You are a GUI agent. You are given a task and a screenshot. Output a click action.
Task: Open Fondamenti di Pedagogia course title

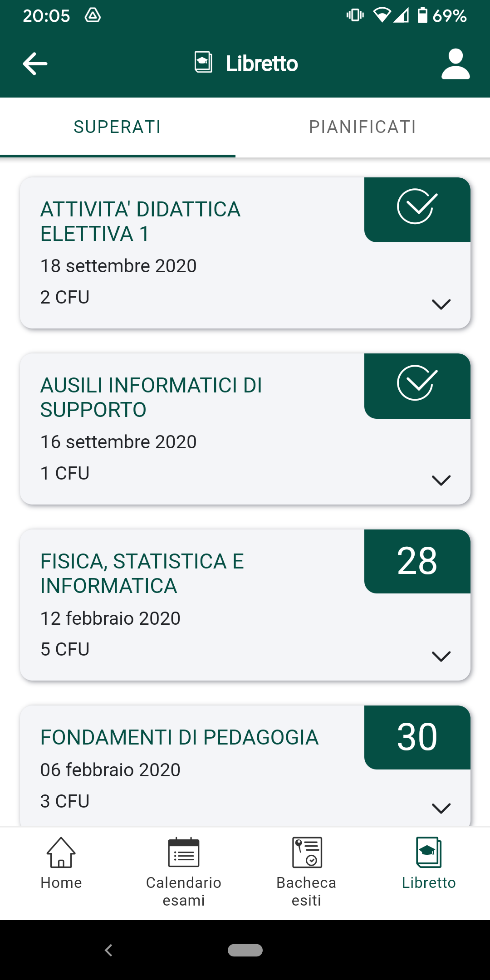coord(179,738)
